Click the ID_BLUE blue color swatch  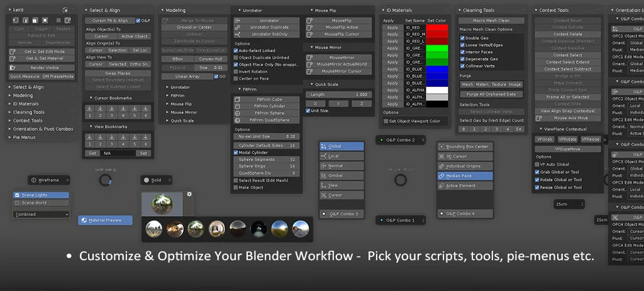tap(437, 69)
